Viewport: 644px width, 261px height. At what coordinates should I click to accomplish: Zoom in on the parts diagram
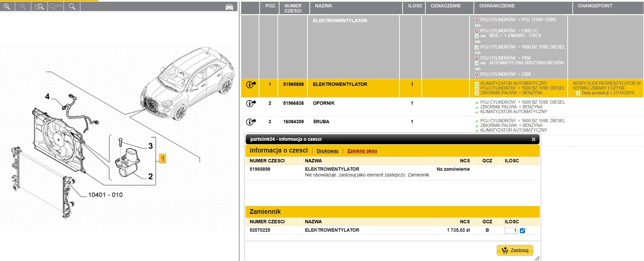tap(7, 6)
